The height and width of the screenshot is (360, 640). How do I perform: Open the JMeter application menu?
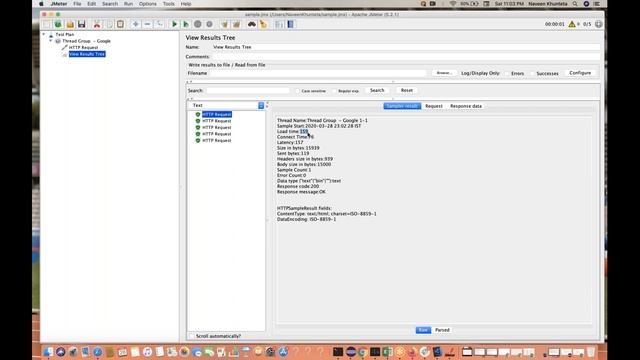[59, 4]
